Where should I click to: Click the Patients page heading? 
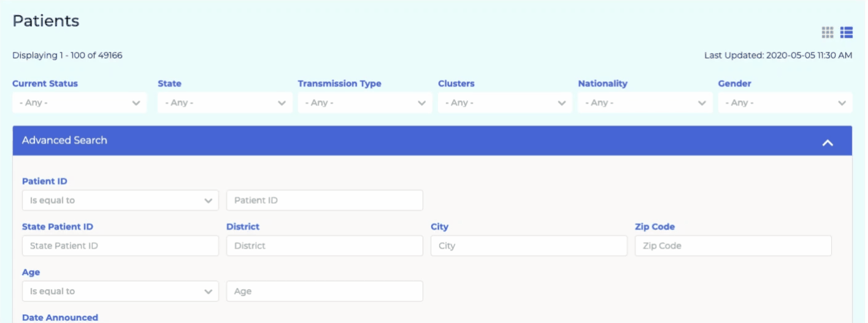pos(46,21)
